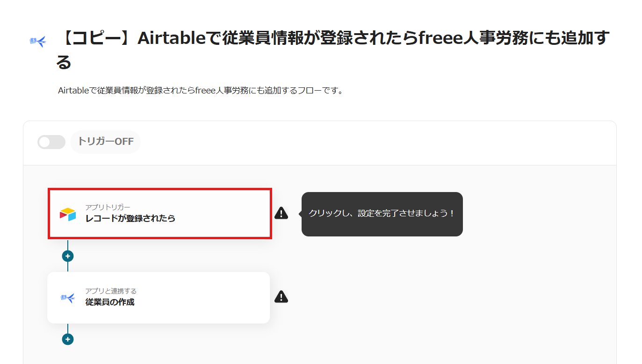Toggle the trigger switch on
642x364 pixels.
[51, 142]
